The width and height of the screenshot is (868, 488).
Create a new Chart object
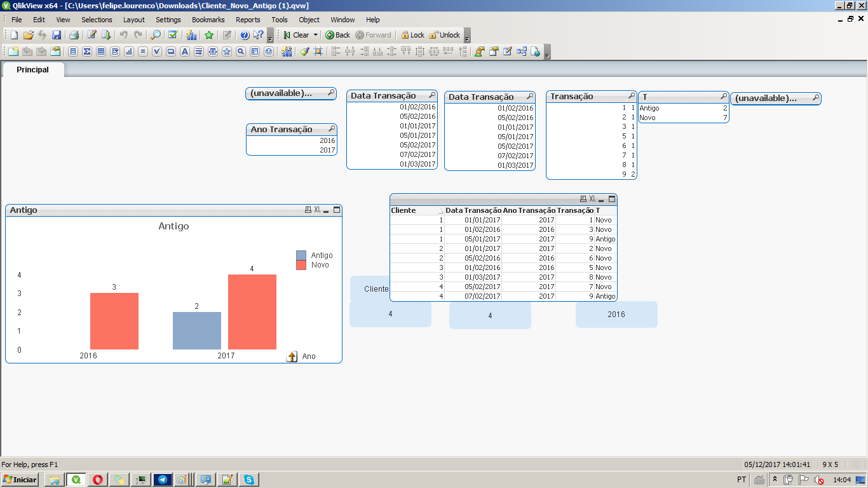click(129, 51)
